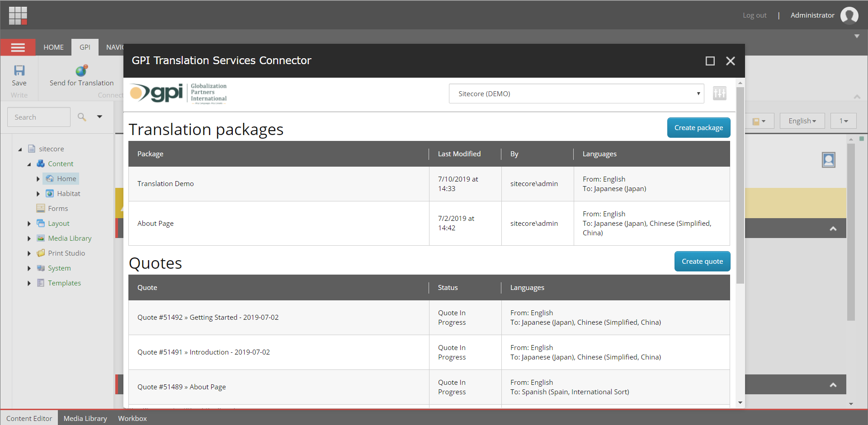Open the GPI connector settings sliders icon
The image size is (868, 425).
click(720, 93)
